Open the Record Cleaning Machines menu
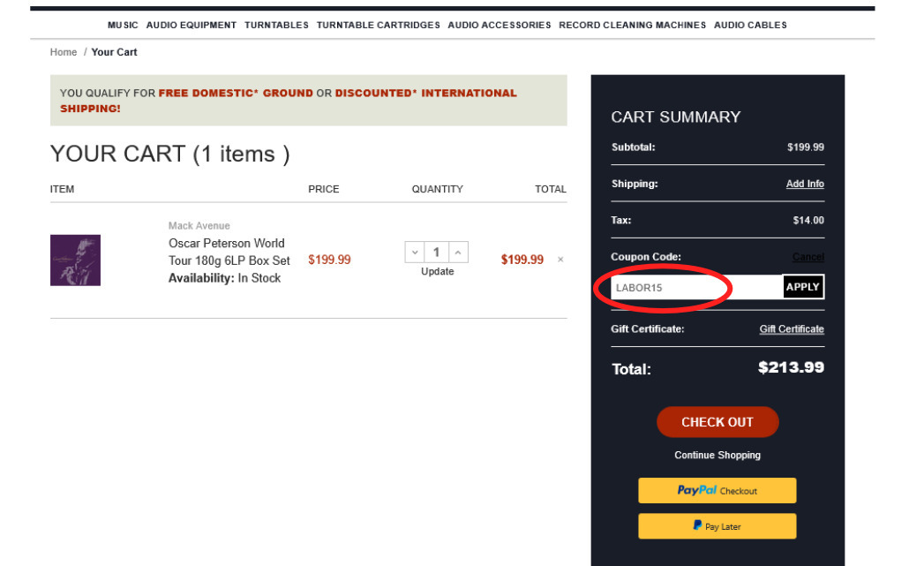 click(632, 25)
